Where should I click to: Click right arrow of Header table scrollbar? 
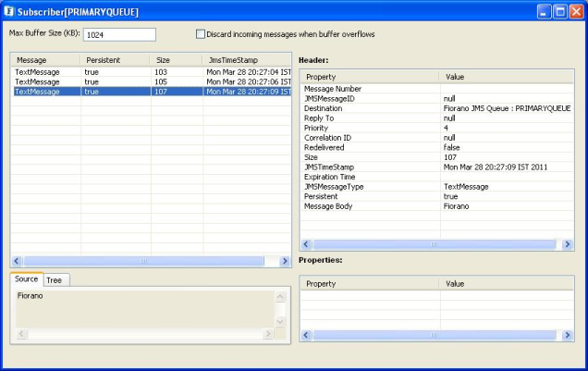[x=567, y=245]
